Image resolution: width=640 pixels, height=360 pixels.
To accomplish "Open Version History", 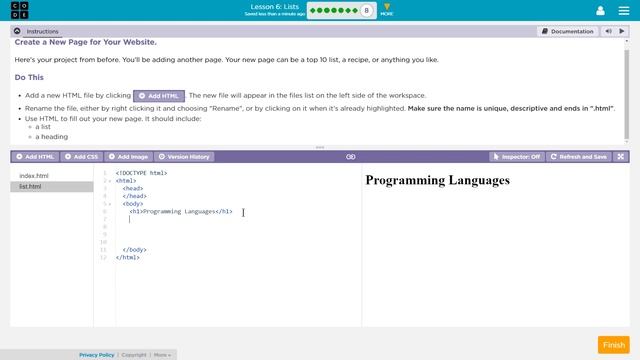I will click(184, 157).
